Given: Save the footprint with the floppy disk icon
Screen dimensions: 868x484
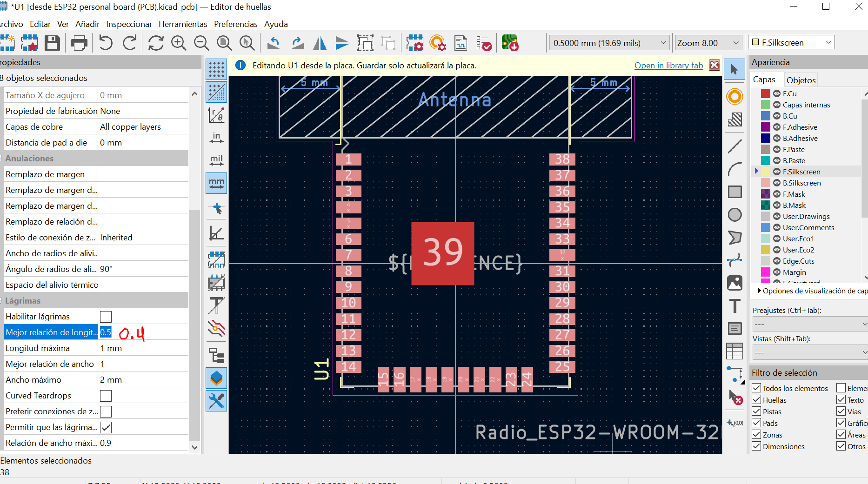Looking at the screenshot, I should 52,43.
